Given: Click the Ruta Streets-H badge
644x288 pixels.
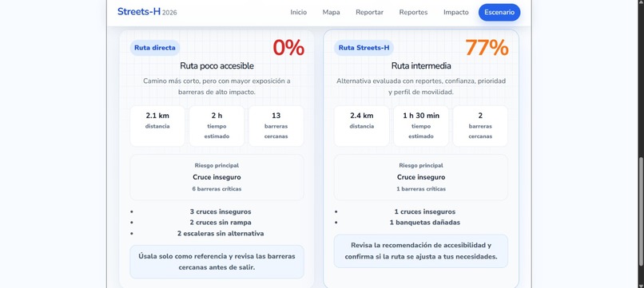Looking at the screenshot, I should point(364,48).
